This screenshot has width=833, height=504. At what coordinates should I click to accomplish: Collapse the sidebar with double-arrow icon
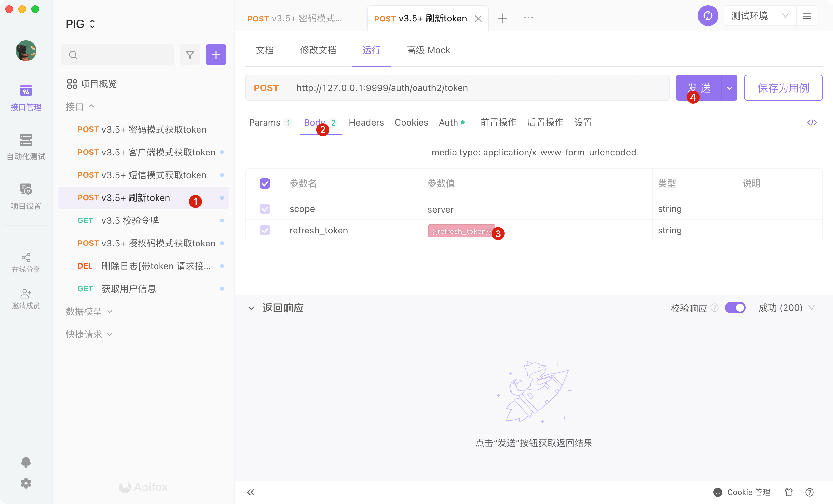pos(251,492)
